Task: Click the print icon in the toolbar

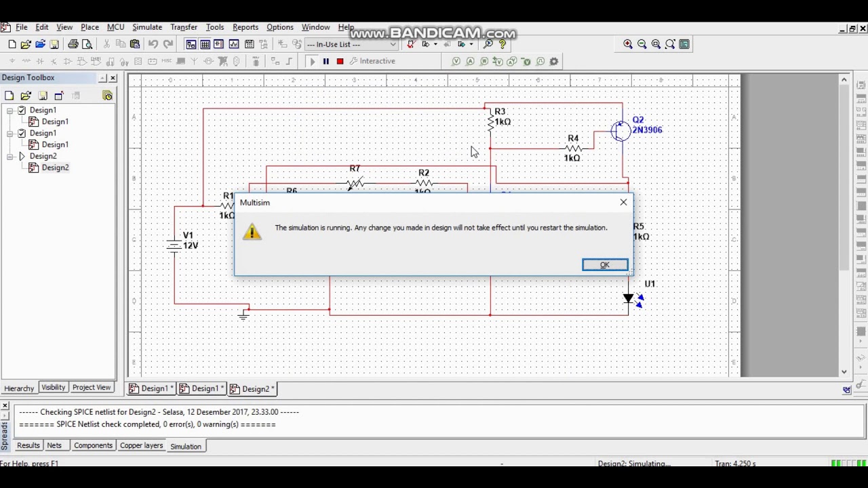Action: point(73,44)
